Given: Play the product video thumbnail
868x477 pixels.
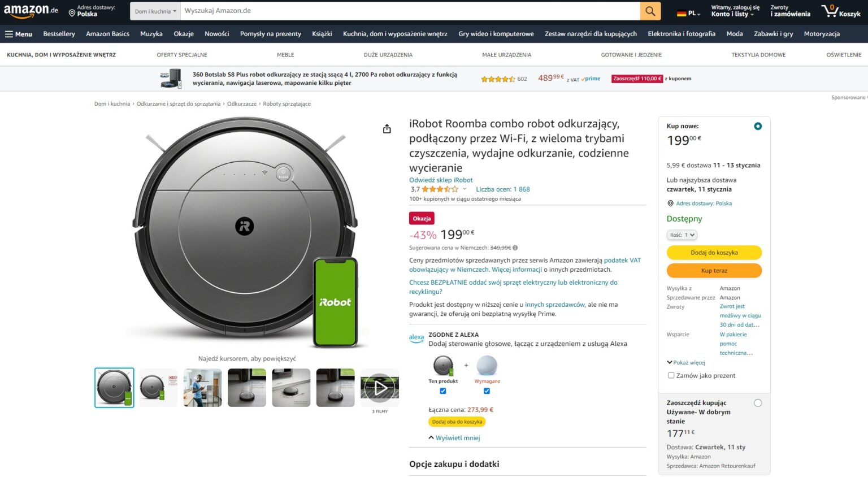Looking at the screenshot, I should click(x=379, y=388).
